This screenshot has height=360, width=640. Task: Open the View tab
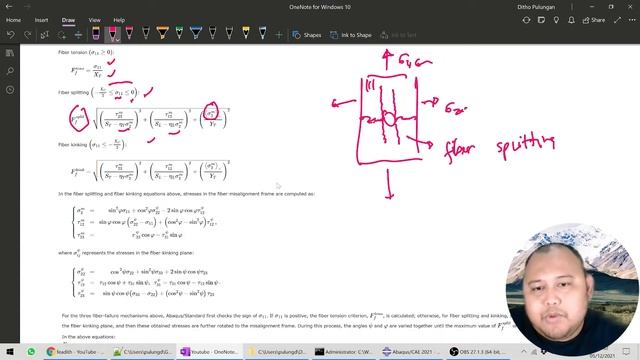point(94,20)
